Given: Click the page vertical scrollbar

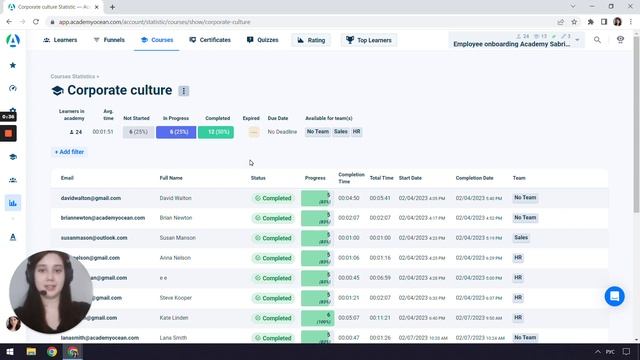Looking at the screenshot, I should 636,124.
